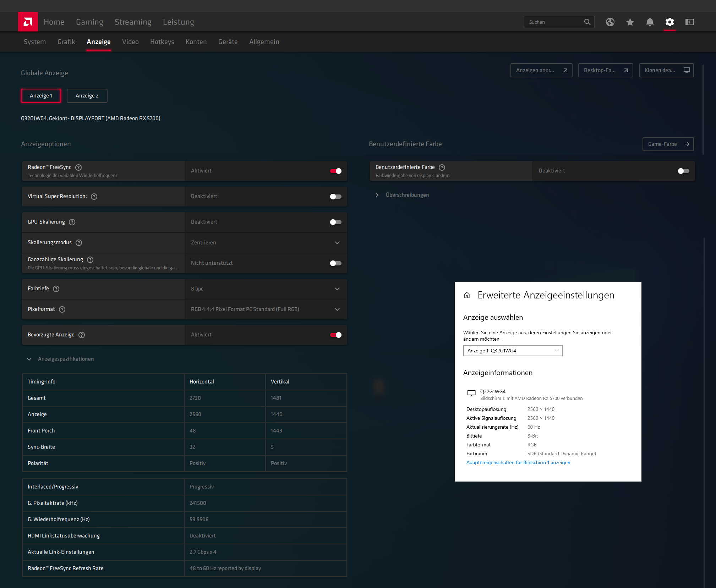The height and width of the screenshot is (588, 716).
Task: Open notifications bell icon
Action: (x=650, y=22)
